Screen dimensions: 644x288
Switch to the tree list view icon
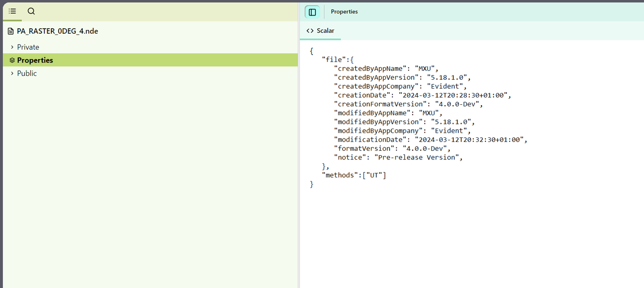pyautogui.click(x=13, y=11)
